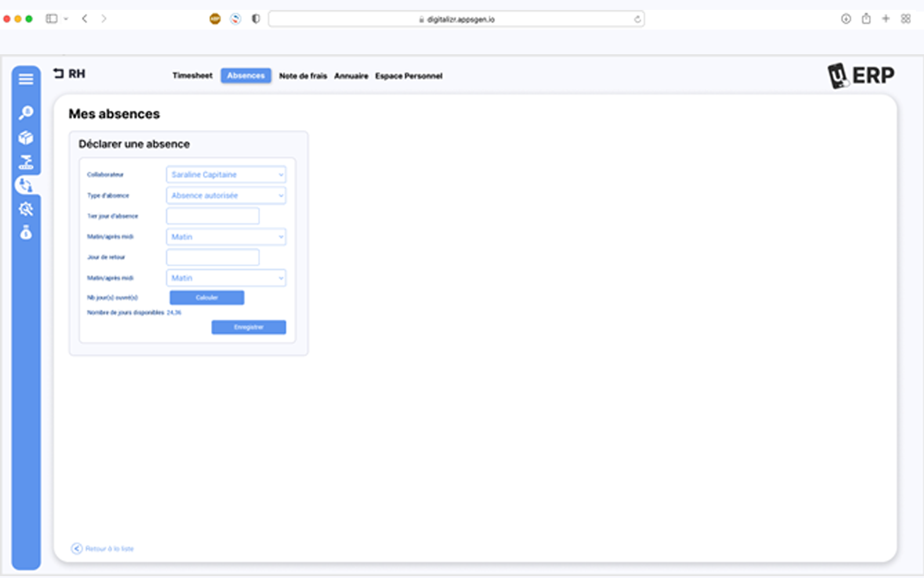Viewport: 924px width, 578px height.
Task: Click the Jour de retour date field
Action: pos(213,257)
